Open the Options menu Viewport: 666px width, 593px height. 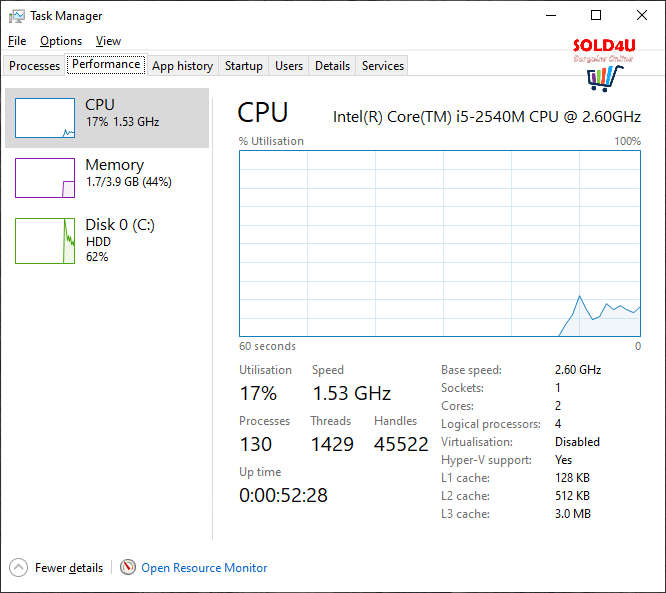pyautogui.click(x=61, y=41)
